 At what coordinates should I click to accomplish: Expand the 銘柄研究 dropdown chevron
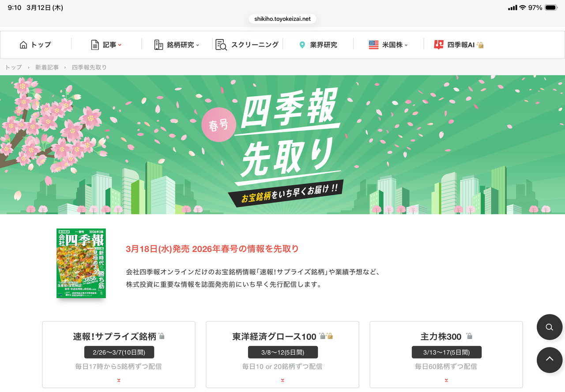197,45
